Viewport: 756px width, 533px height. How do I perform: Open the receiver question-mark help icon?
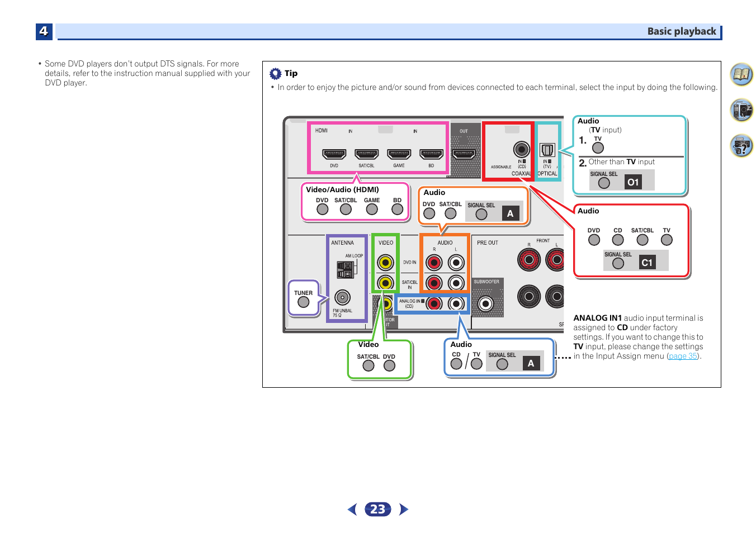point(741,146)
